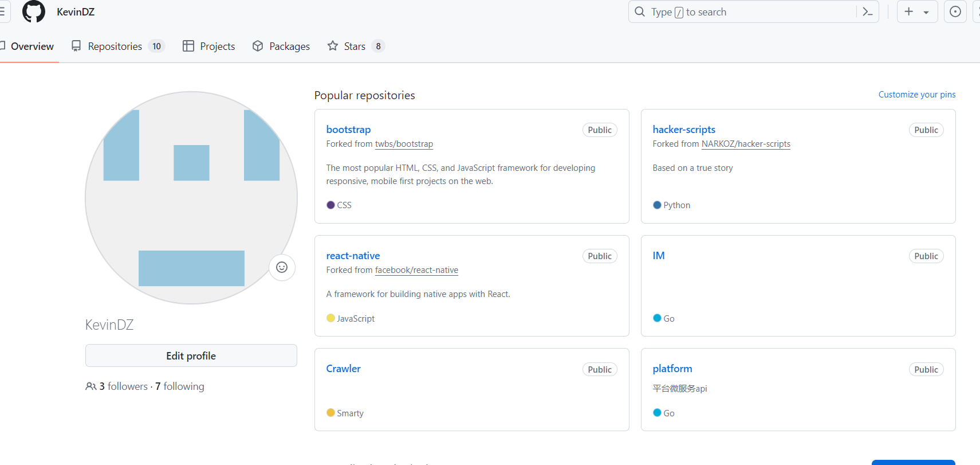Open the react-native repository

tap(353, 256)
